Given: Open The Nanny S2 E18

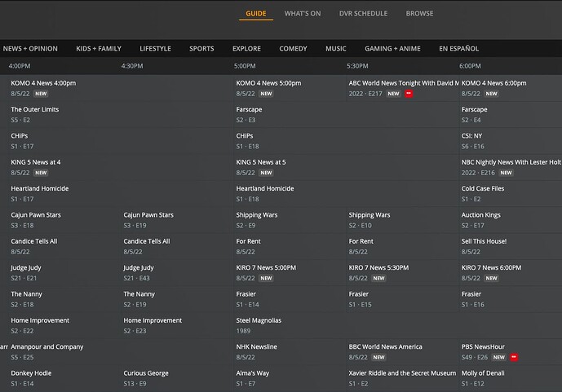Looking at the screenshot, I should coord(64,299).
